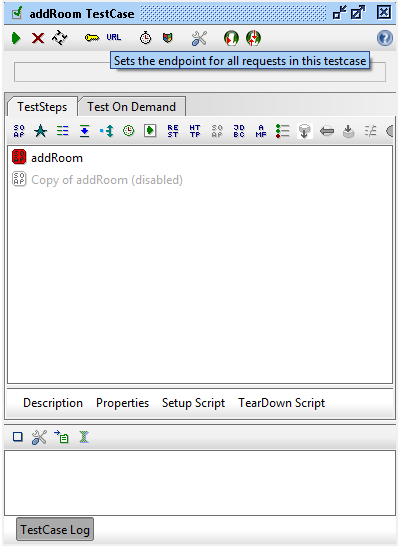Screen dimensions: 398x546
Task: Expand the TearDown Script section
Action: (281, 403)
